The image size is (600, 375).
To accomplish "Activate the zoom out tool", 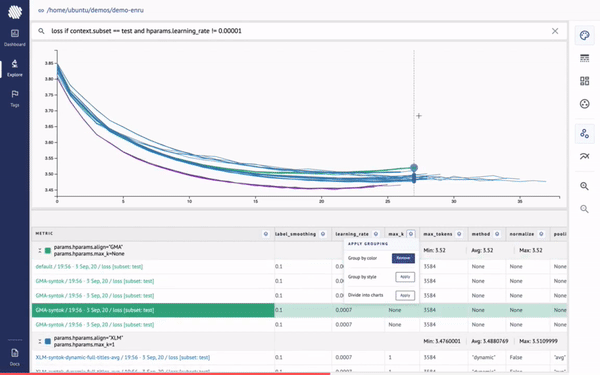I will (584, 209).
